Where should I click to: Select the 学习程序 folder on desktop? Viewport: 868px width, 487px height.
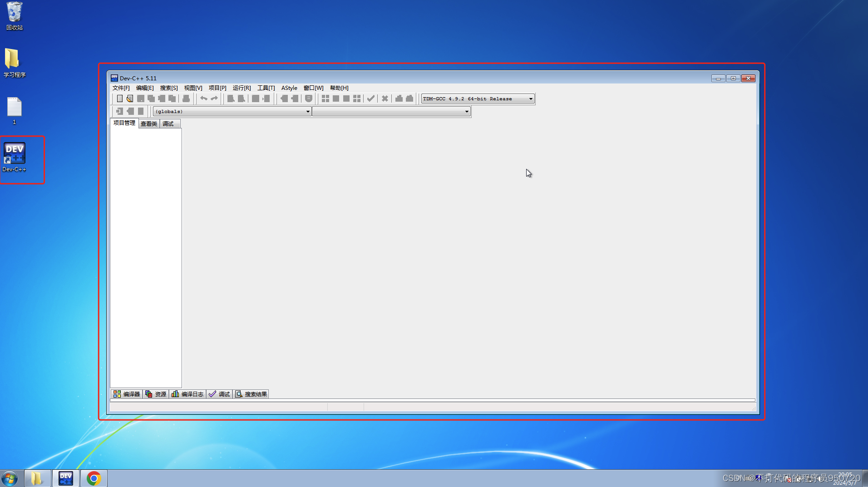coord(15,63)
